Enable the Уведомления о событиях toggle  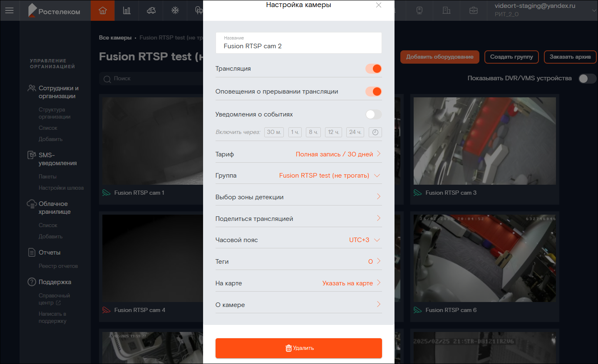[x=374, y=114]
